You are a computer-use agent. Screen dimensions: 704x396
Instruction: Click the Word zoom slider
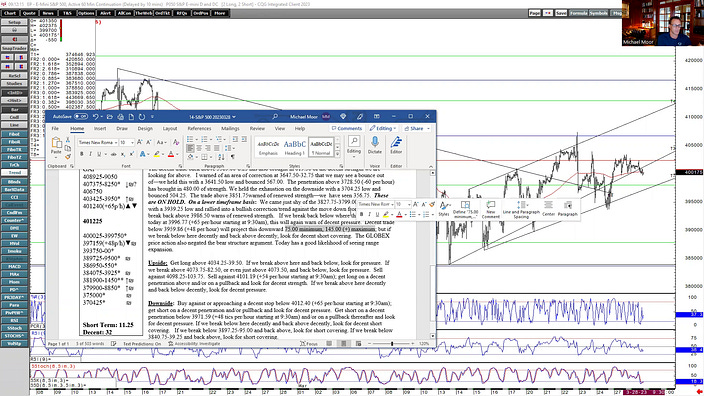(392, 344)
